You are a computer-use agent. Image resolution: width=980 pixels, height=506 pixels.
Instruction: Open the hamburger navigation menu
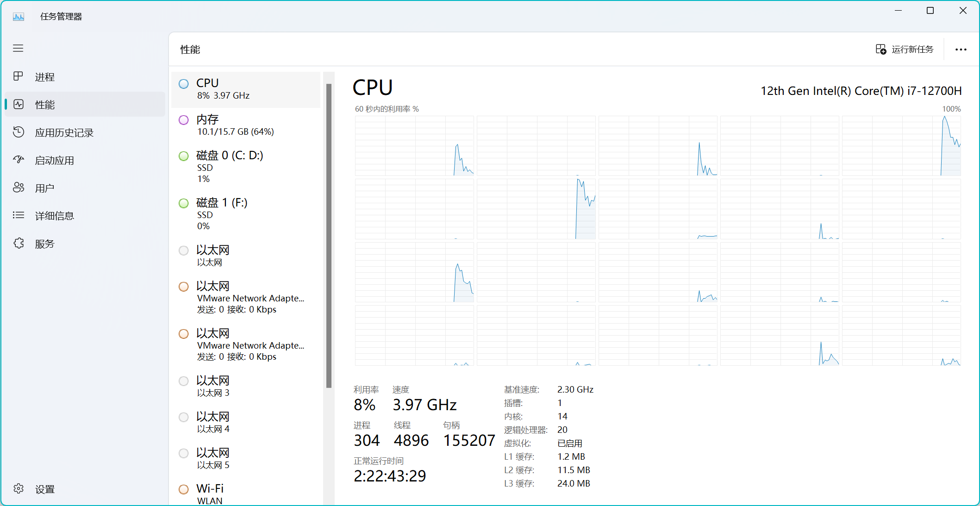click(x=18, y=48)
